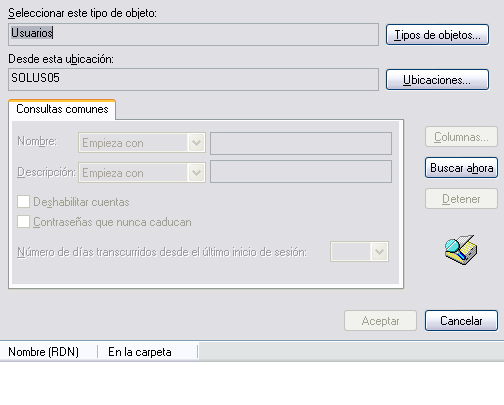Select the Consultas comunes tab
Image resolution: width=504 pixels, height=405 pixels.
[62, 109]
